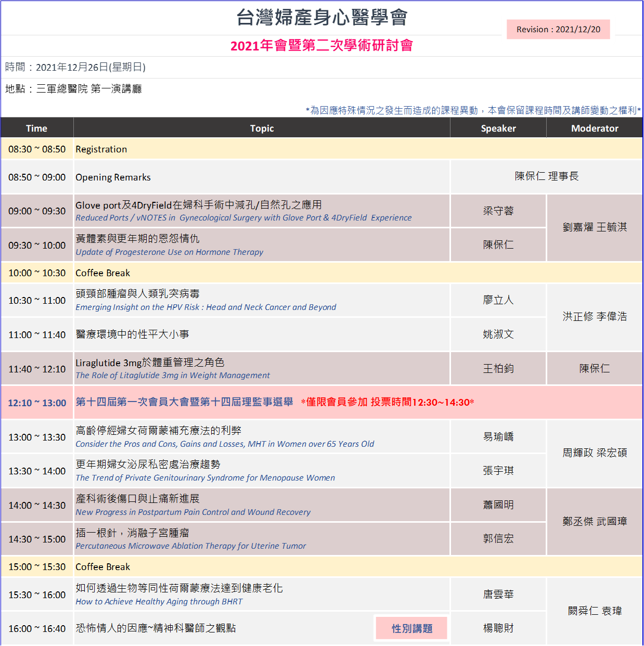This screenshot has height=646, width=644.
Task: Select the Time column header
Action: tap(36, 128)
